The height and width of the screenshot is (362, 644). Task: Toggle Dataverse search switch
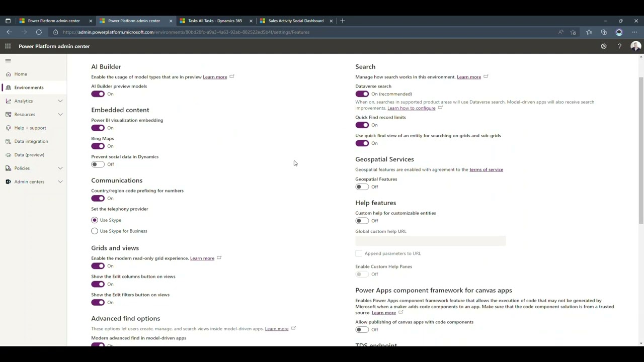362,94
